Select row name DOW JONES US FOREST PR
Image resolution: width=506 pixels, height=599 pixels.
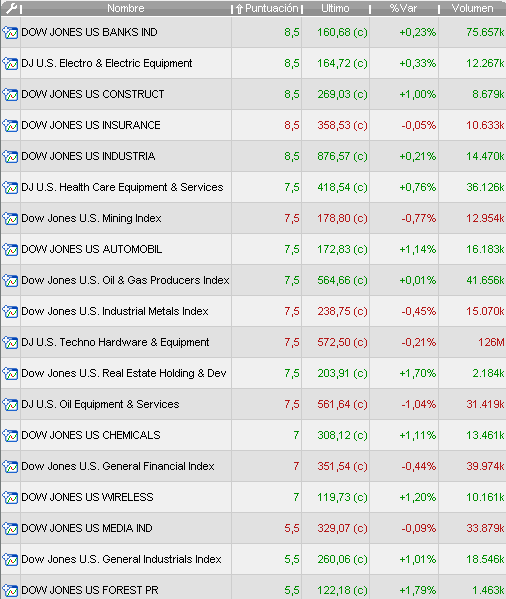point(90,590)
